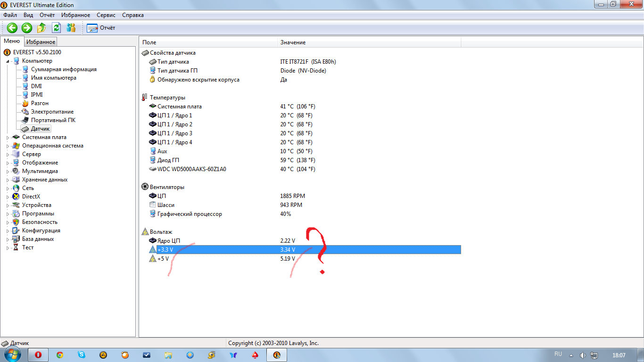This screenshot has width=644, height=362.
Task: Select Суммарная информация in the tree
Action: point(64,69)
